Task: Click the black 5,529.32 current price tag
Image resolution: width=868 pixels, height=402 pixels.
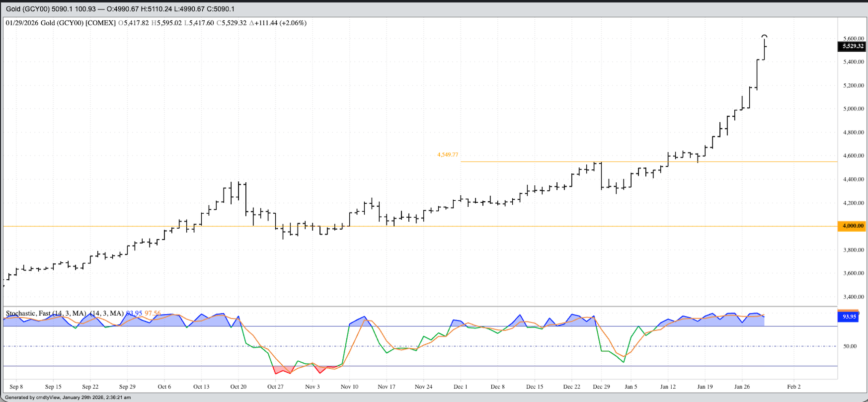Action: click(x=852, y=46)
